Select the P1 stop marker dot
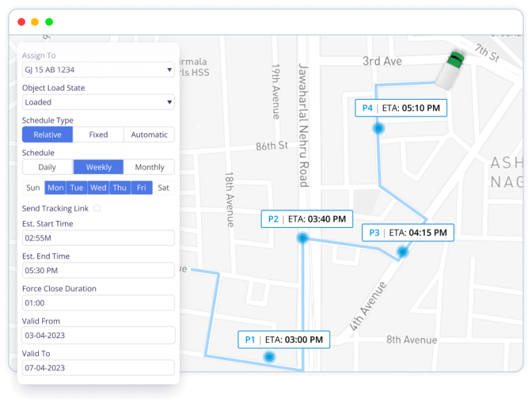Image resolution: width=532 pixels, height=406 pixels. click(x=269, y=357)
